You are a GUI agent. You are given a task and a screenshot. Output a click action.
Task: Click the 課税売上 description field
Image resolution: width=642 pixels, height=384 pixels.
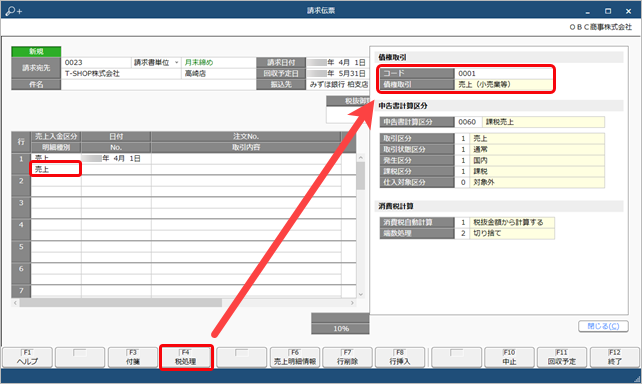543,122
